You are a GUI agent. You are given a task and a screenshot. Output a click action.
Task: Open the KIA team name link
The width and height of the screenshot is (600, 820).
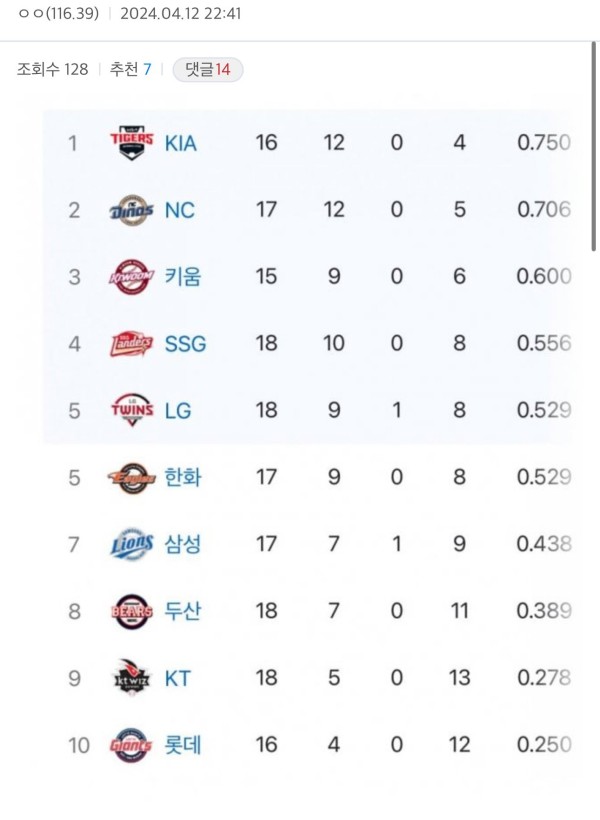180,143
